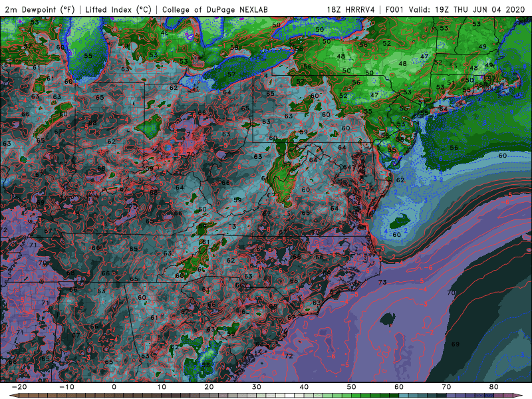Click dewpoint value 57 over Lake Erie

(x=231, y=74)
